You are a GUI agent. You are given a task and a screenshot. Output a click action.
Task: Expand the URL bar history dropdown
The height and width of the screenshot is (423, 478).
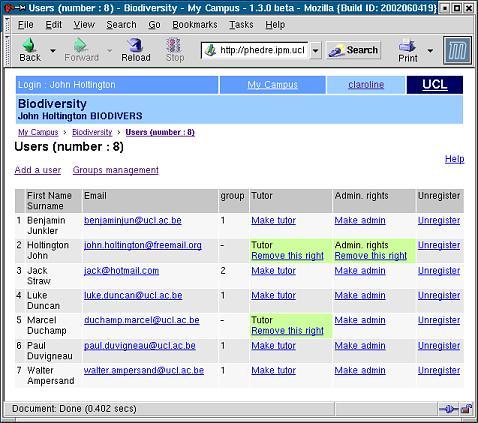(x=315, y=51)
